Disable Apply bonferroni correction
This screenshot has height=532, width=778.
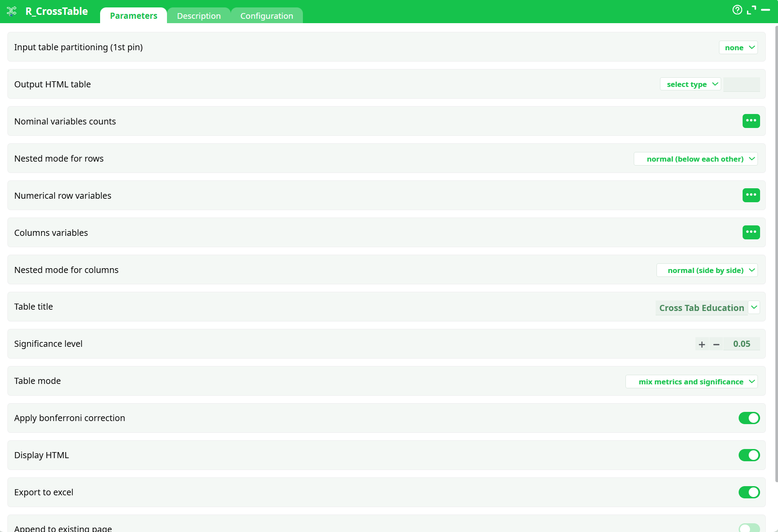point(749,418)
